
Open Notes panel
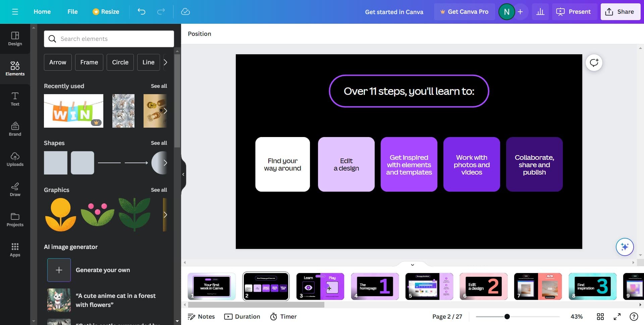201,317
